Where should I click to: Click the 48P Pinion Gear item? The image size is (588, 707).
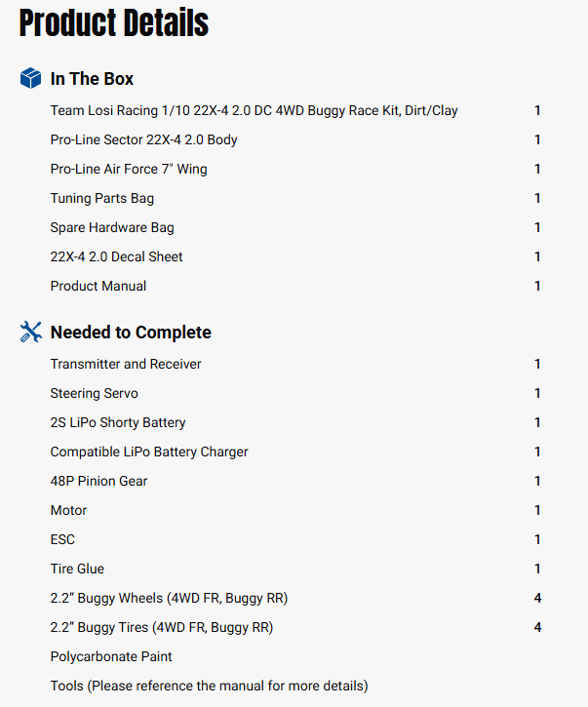pyautogui.click(x=99, y=481)
